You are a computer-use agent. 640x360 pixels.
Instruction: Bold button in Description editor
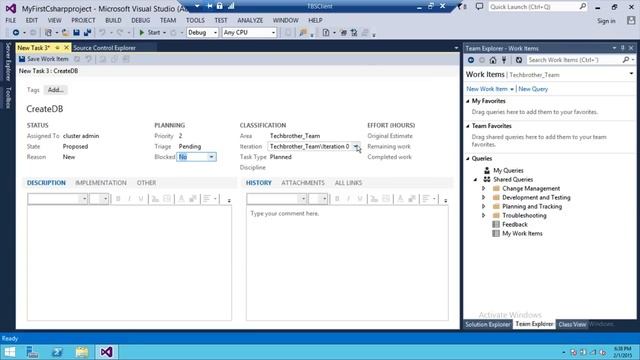tap(118, 199)
